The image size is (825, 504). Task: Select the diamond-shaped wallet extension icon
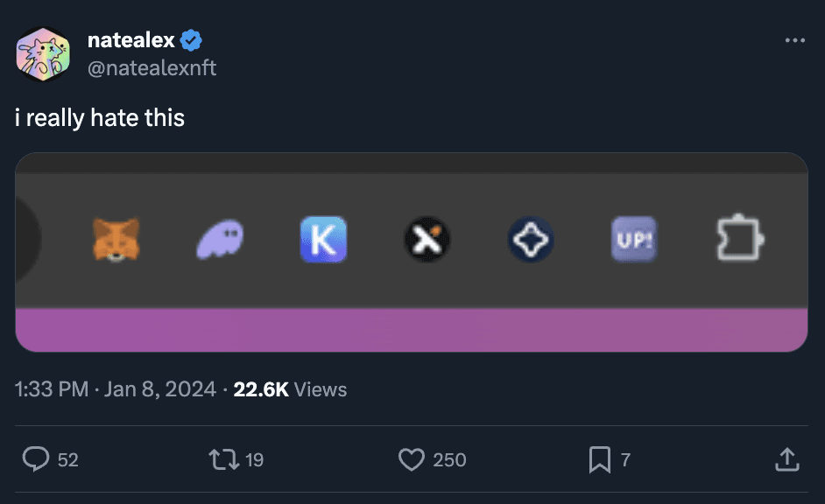click(530, 239)
